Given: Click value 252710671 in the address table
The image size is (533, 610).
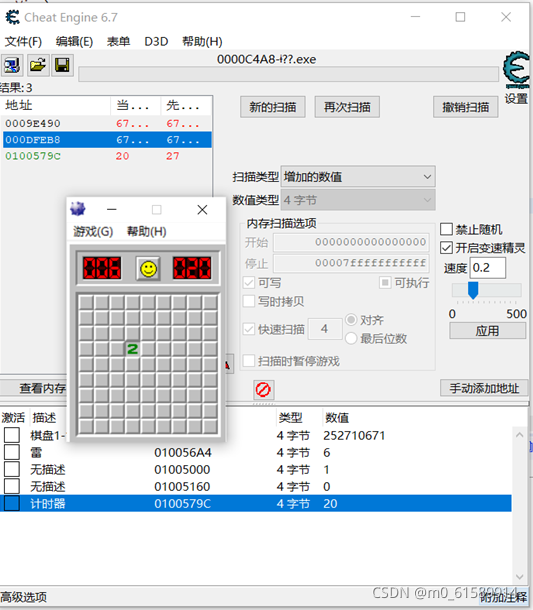Looking at the screenshot, I should point(354,436).
